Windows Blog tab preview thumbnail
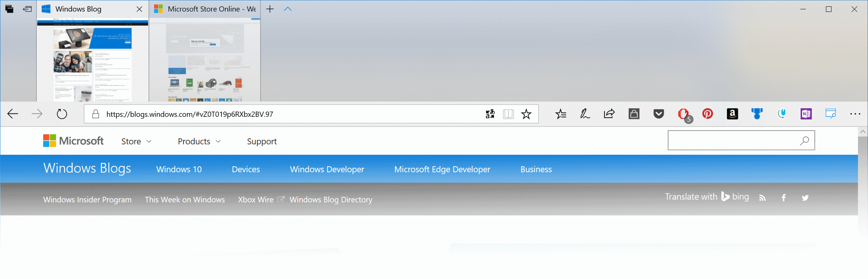The image size is (868, 279). click(x=93, y=60)
